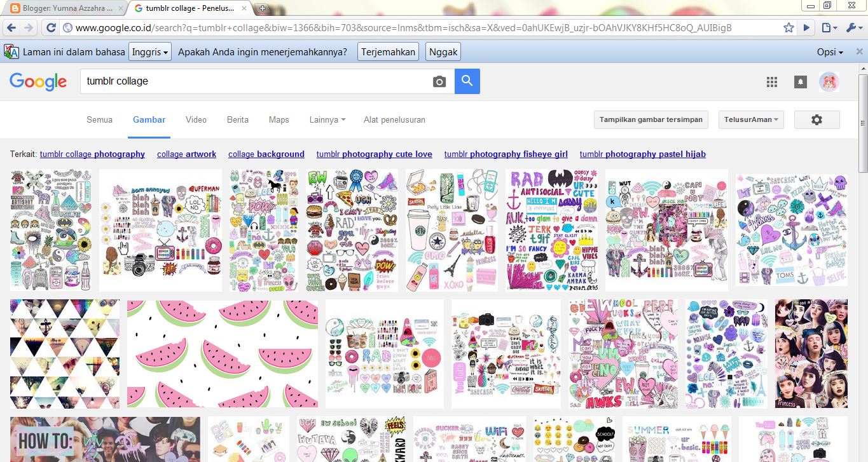Click the Terjemahkan button
868x462 pixels.
(x=389, y=52)
